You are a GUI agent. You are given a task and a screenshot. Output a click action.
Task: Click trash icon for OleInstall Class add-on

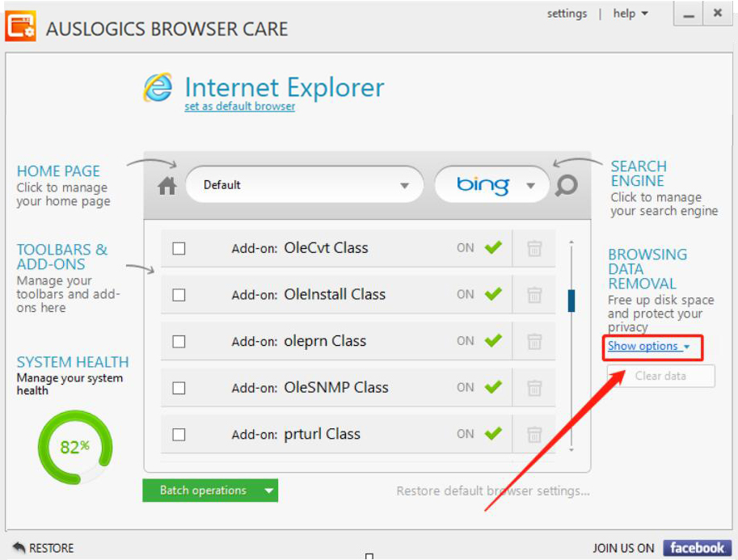pyautogui.click(x=534, y=295)
